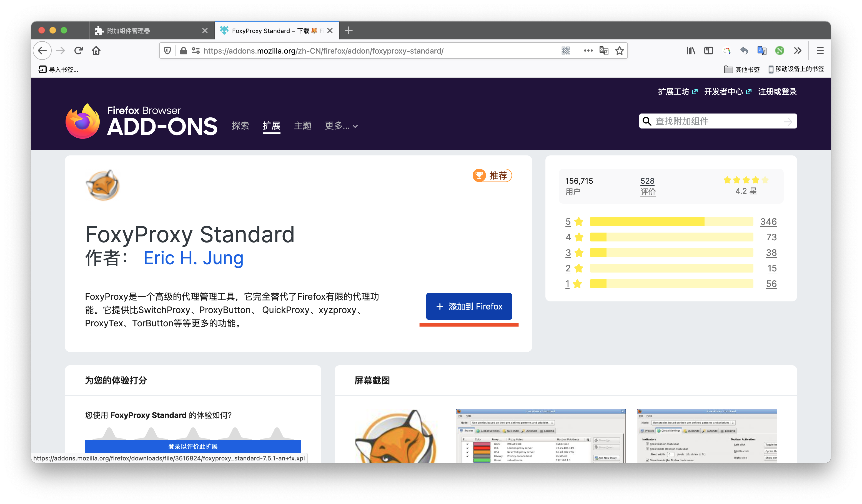Open the Firefox hamburger menu

tap(820, 51)
